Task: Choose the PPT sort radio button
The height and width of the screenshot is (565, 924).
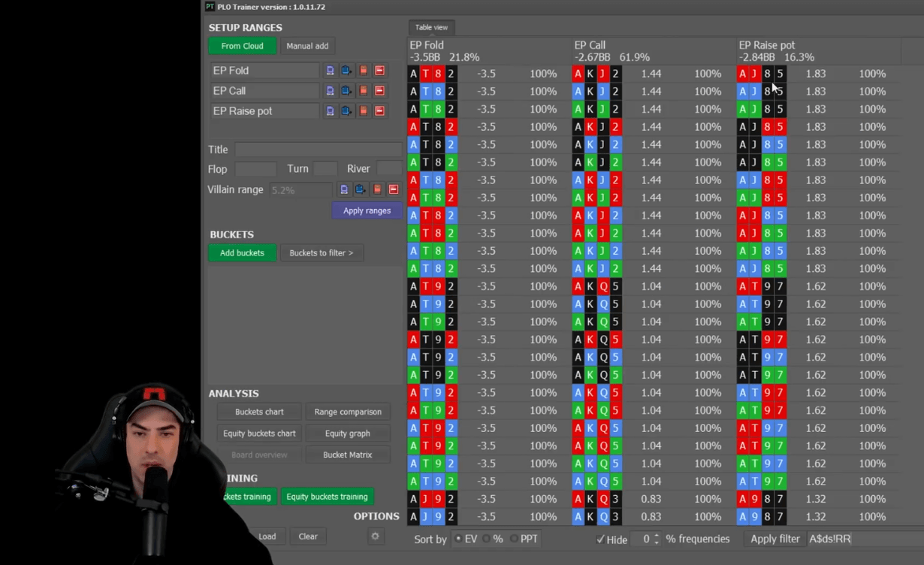Action: click(x=515, y=539)
